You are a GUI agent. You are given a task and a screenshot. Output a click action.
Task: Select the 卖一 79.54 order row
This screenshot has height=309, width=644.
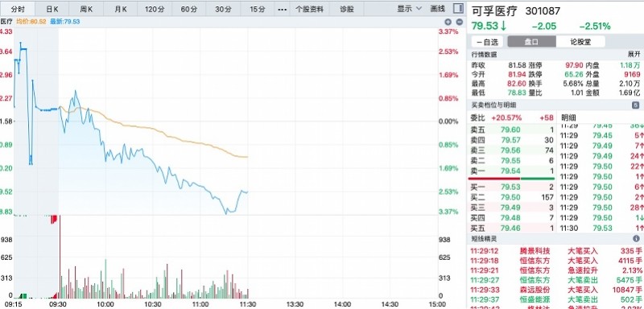click(x=512, y=171)
